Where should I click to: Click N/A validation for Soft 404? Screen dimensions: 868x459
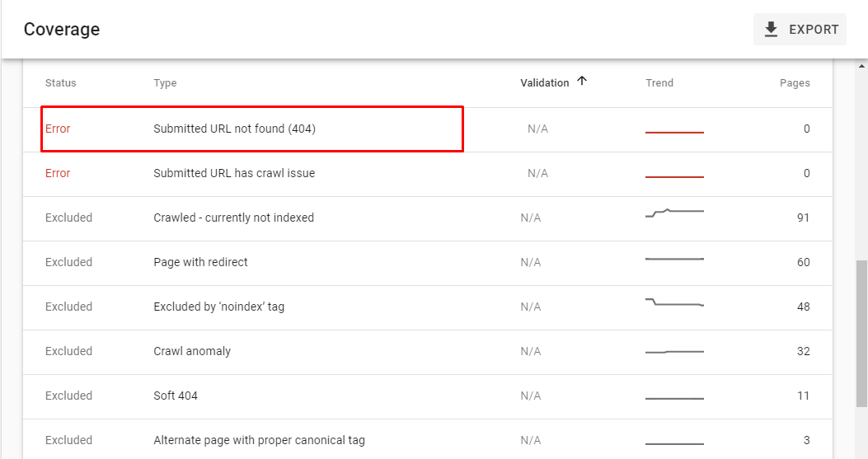530,396
